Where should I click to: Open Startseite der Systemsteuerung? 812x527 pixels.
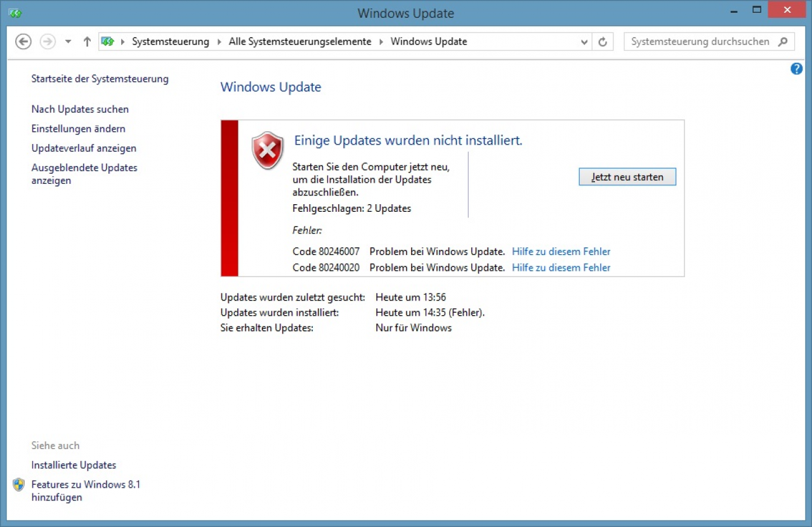pyautogui.click(x=100, y=79)
